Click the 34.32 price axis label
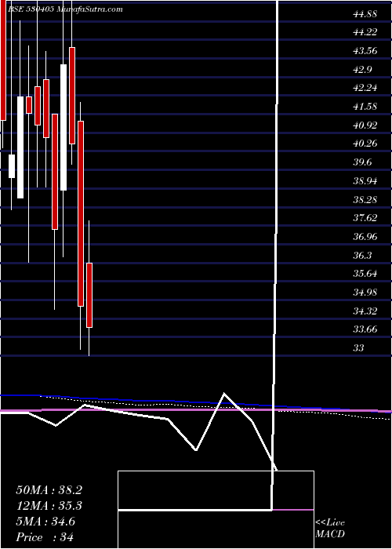 (365, 311)
